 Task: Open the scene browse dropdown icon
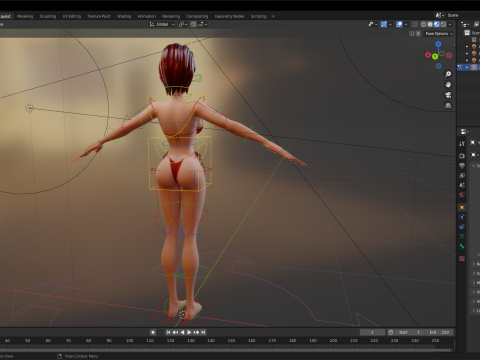pos(439,15)
